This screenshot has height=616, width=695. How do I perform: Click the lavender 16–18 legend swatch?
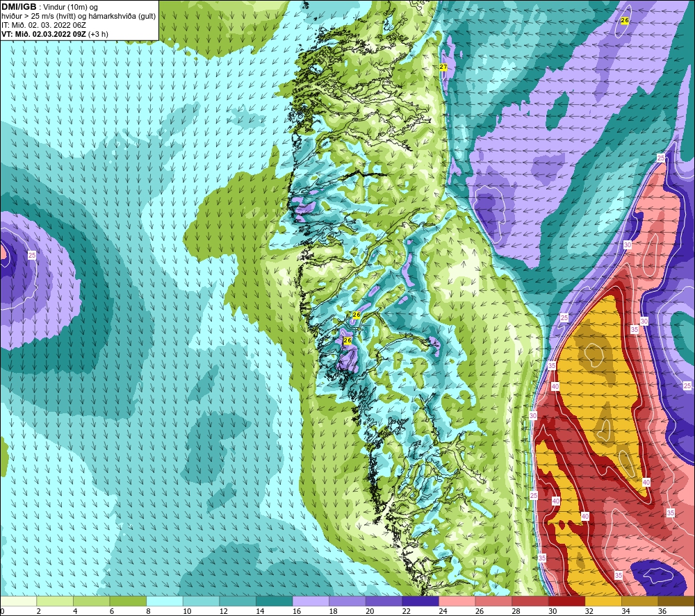point(311,601)
